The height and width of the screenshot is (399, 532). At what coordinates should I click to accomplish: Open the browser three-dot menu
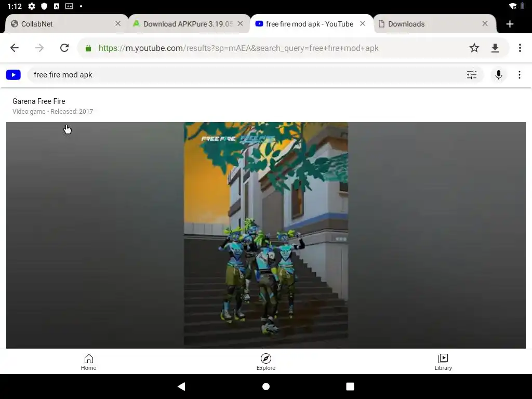tap(520, 48)
